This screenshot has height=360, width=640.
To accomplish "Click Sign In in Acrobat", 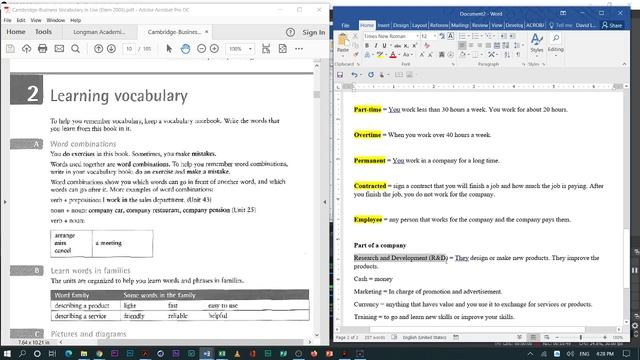I will pos(313,32).
